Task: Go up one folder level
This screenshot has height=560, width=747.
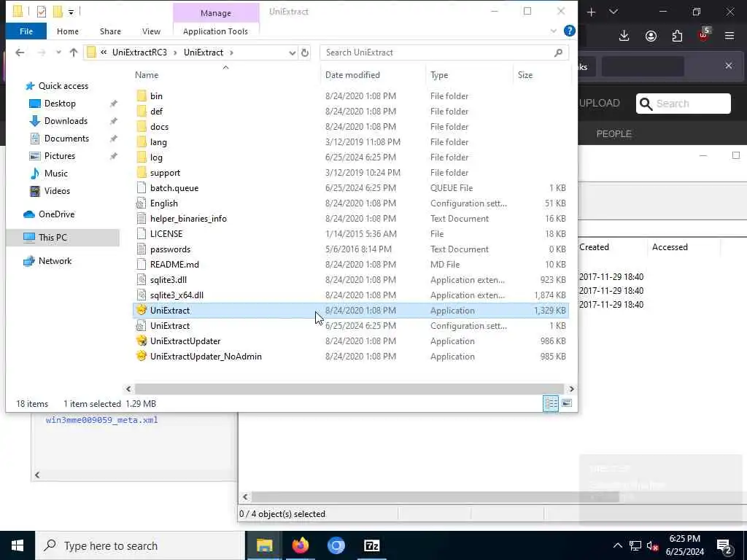Action: (x=74, y=52)
